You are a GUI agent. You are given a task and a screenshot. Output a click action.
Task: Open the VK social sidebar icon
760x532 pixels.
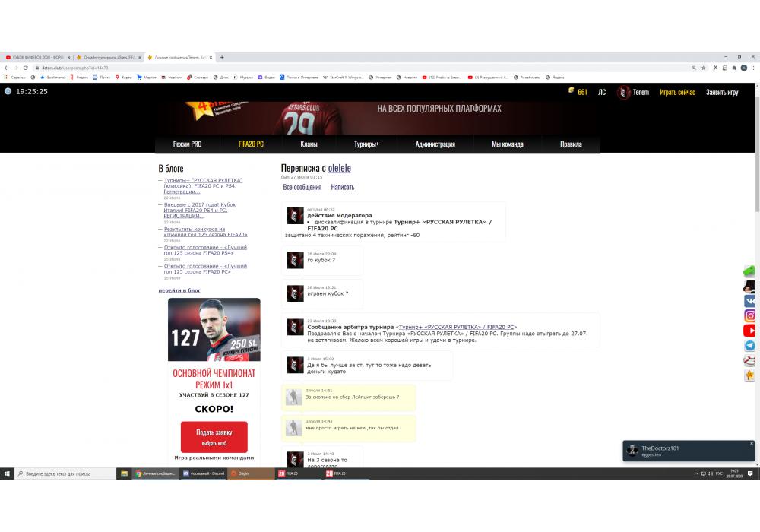pos(749,301)
